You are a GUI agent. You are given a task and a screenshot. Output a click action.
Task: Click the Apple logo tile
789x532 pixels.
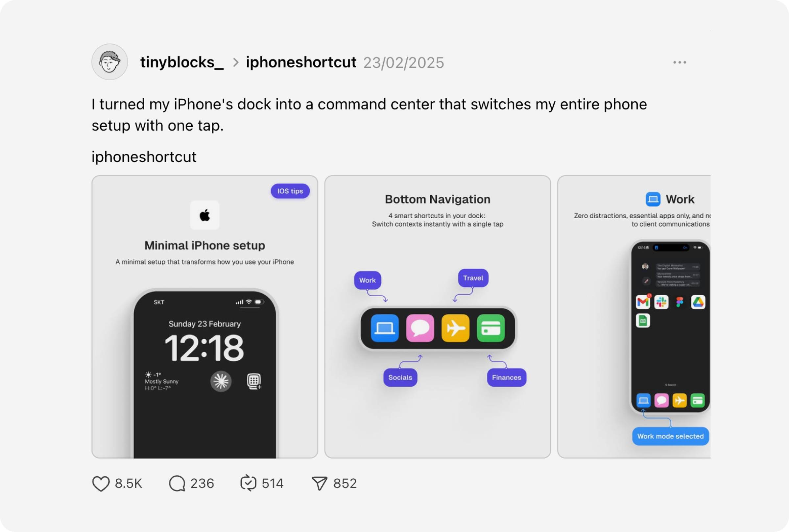coord(204,215)
